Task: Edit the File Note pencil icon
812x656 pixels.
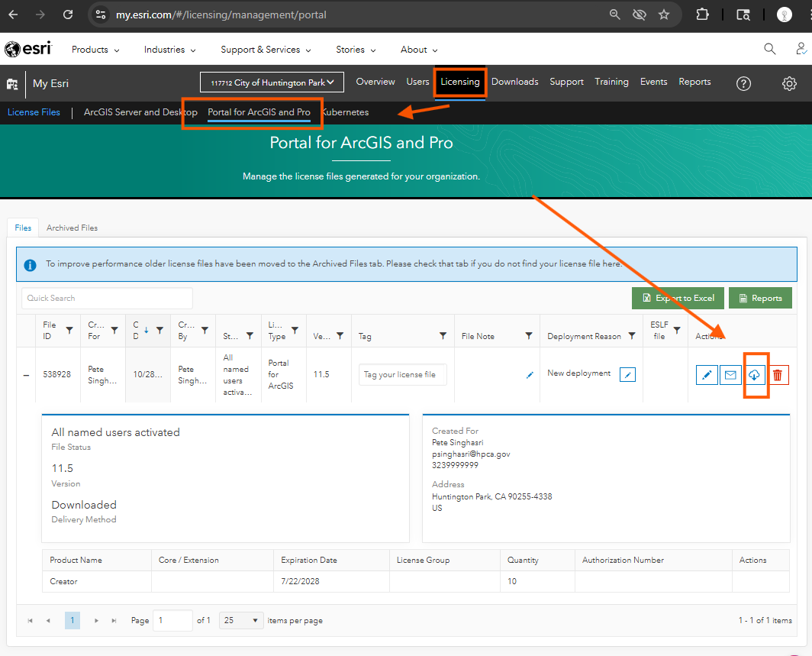Action: coord(530,375)
